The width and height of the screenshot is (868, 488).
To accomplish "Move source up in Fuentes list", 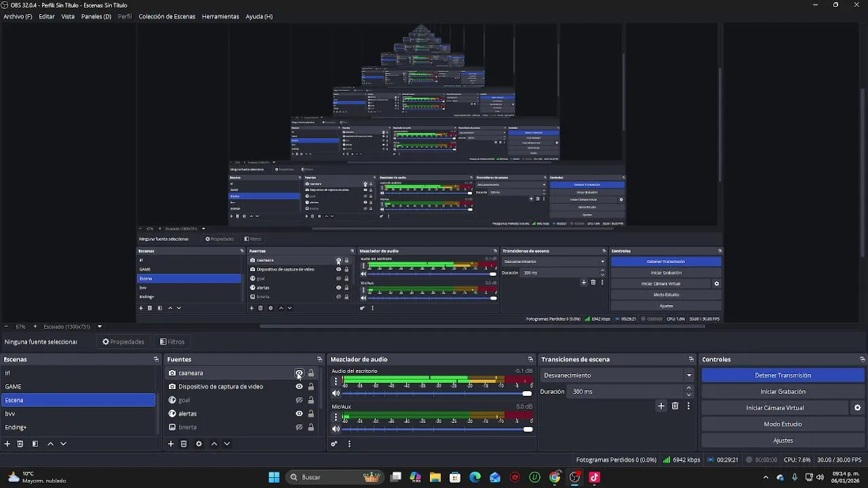I will [214, 444].
